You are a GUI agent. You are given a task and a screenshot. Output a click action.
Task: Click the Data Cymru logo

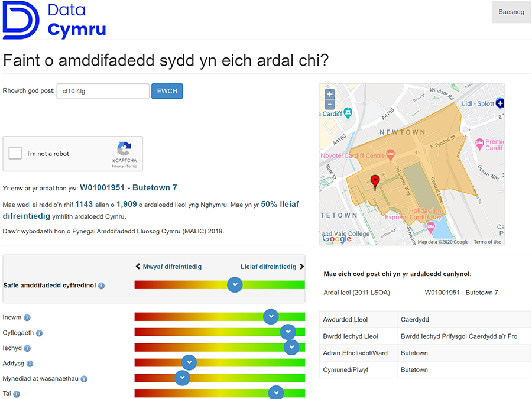54,20
